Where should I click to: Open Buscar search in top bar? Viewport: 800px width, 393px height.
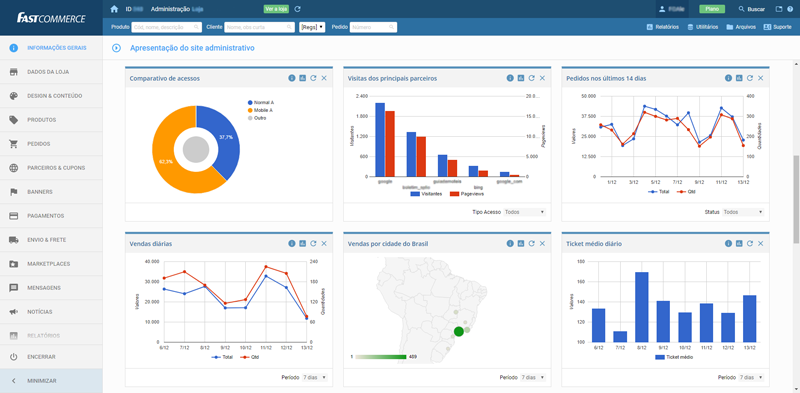point(752,9)
